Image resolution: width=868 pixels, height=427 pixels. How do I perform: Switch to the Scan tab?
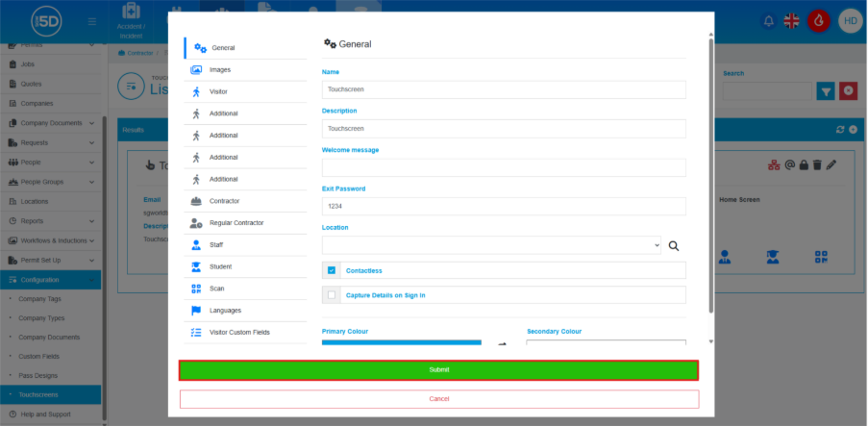[x=245, y=289]
